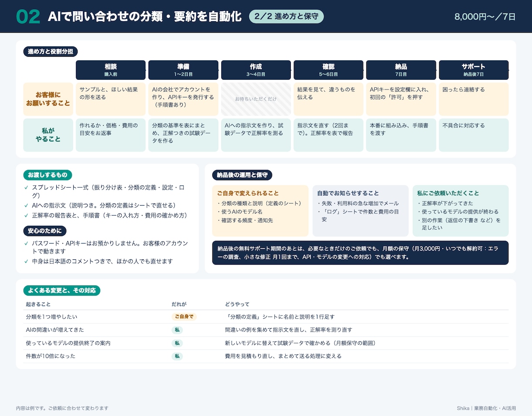Viewport: 532px width, 416px height.
Task: Select the '進め方と役割分担' section label
Action: click(51, 52)
